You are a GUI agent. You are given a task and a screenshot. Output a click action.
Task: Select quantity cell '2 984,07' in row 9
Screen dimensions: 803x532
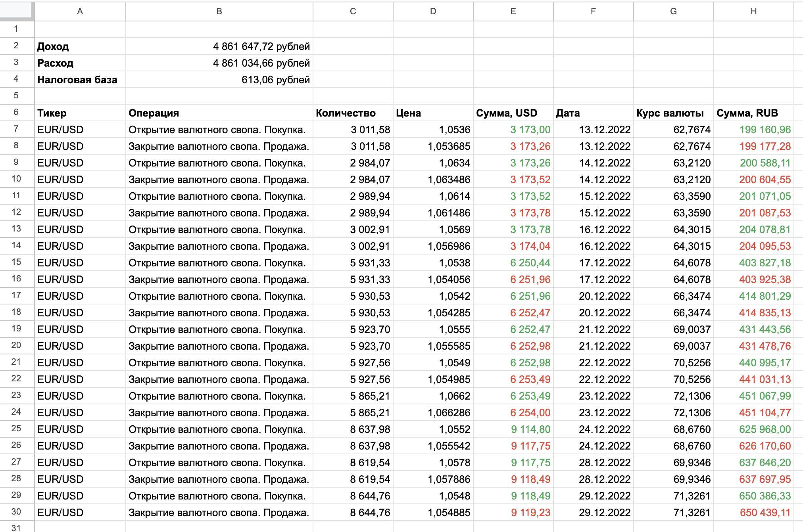point(353,163)
